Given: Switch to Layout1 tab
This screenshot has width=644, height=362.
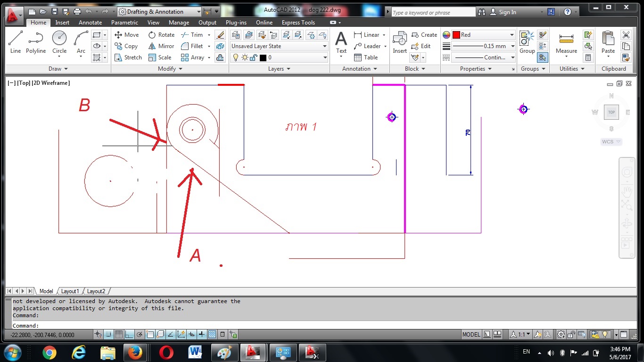Looking at the screenshot, I should click(70, 291).
